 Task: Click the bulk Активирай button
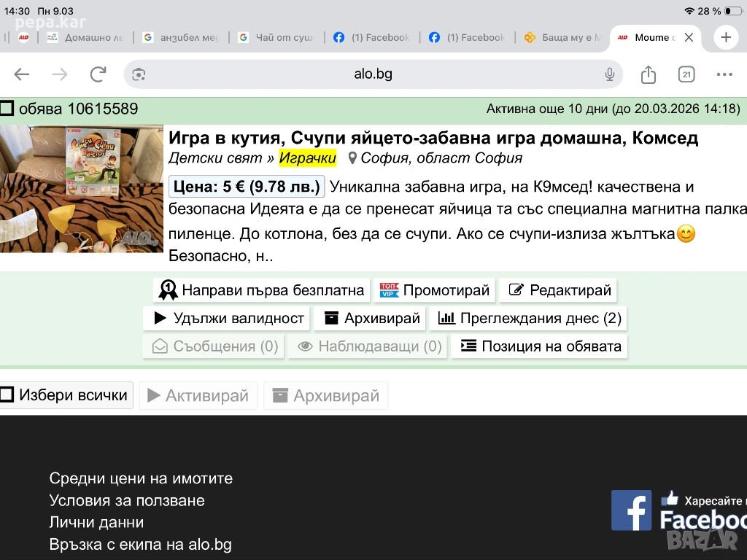click(198, 395)
